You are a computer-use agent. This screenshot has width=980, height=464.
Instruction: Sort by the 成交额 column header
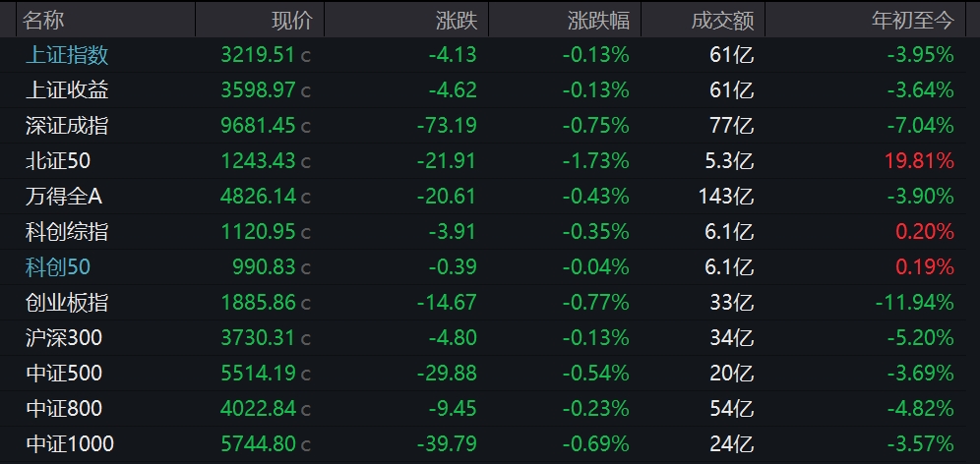click(x=725, y=20)
